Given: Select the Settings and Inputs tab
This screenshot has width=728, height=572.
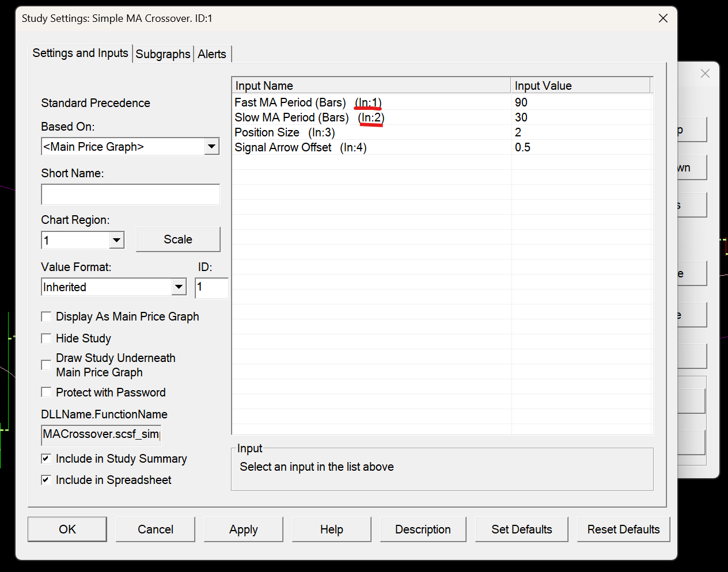Looking at the screenshot, I should (80, 53).
